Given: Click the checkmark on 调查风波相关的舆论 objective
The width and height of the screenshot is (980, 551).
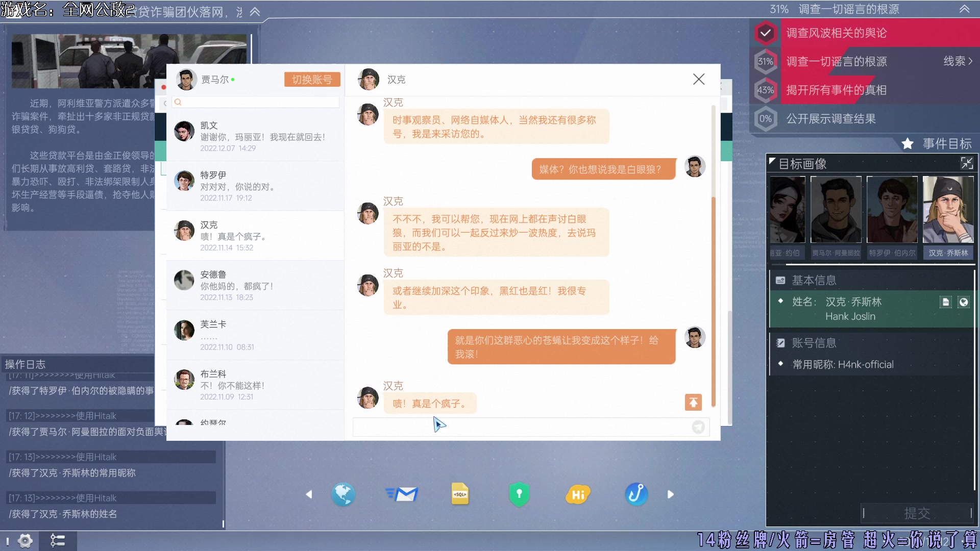Looking at the screenshot, I should [x=766, y=33].
